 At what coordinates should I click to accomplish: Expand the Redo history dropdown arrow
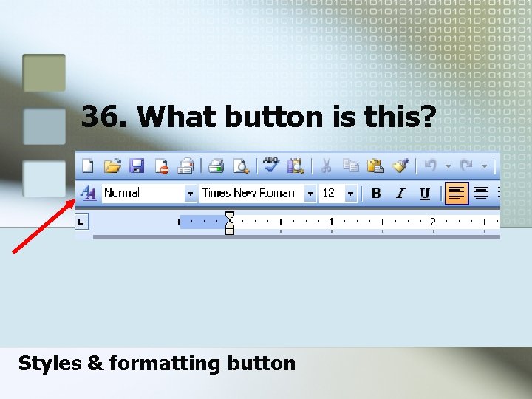(x=484, y=166)
